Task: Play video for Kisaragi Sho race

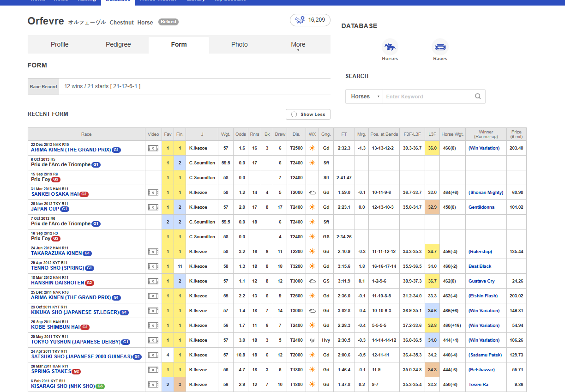Action: click(153, 385)
